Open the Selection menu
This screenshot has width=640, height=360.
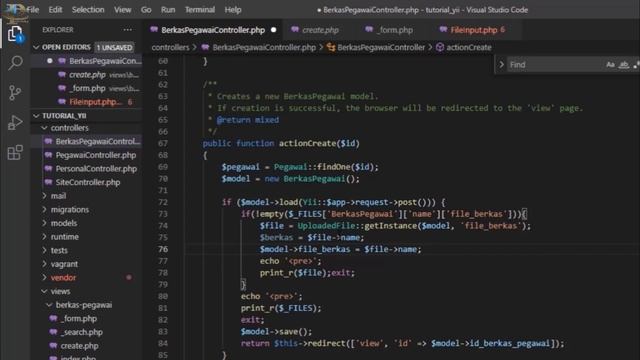coord(88,10)
